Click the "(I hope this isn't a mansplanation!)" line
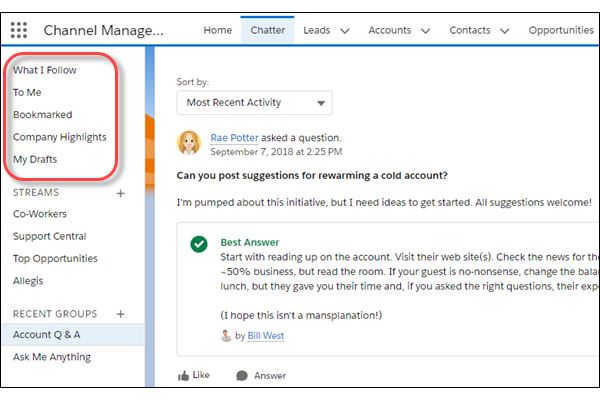 (x=301, y=315)
